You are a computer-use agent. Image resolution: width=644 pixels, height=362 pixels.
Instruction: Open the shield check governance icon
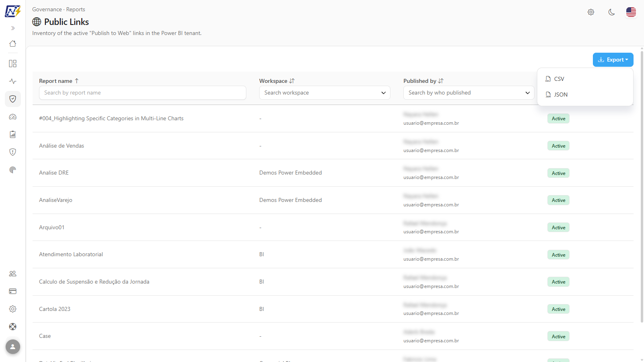tap(13, 99)
